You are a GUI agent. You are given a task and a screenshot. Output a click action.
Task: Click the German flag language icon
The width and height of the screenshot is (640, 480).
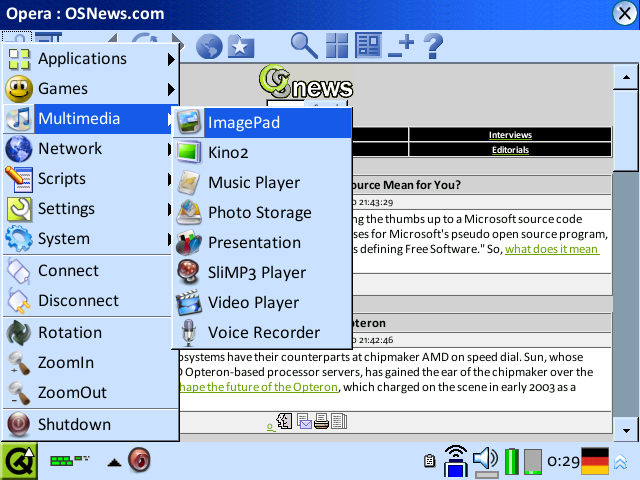(595, 461)
